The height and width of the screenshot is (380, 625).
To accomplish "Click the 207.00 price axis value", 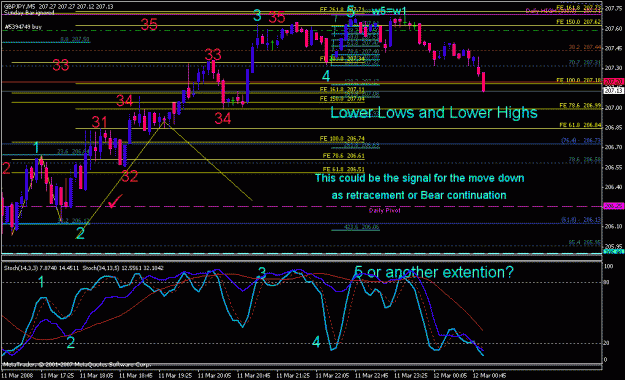I will tap(614, 108).
